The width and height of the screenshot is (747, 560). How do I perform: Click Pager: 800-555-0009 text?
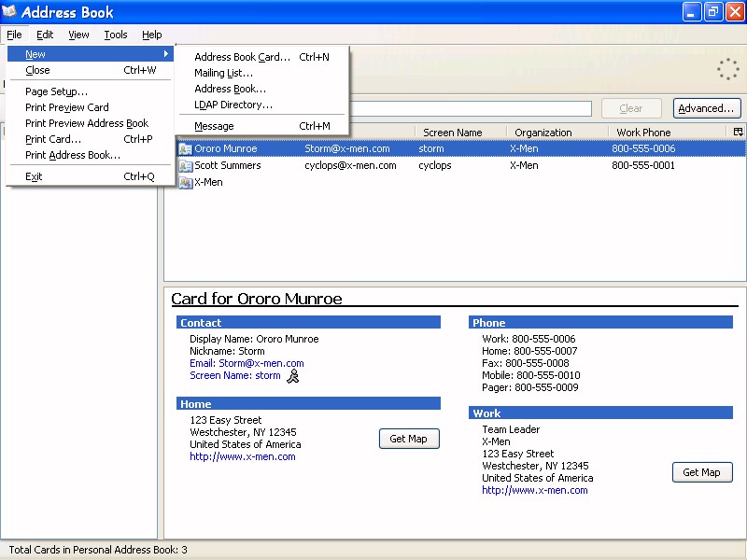[529, 387]
